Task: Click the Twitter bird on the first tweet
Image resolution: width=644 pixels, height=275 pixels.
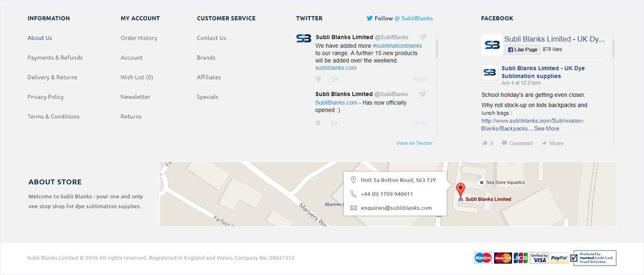Action: 423,37
